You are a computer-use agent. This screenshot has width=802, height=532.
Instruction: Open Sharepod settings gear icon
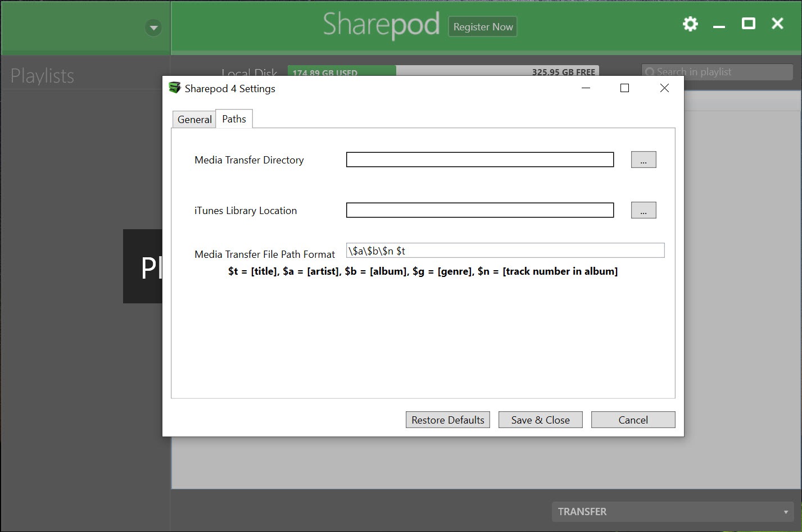click(690, 24)
